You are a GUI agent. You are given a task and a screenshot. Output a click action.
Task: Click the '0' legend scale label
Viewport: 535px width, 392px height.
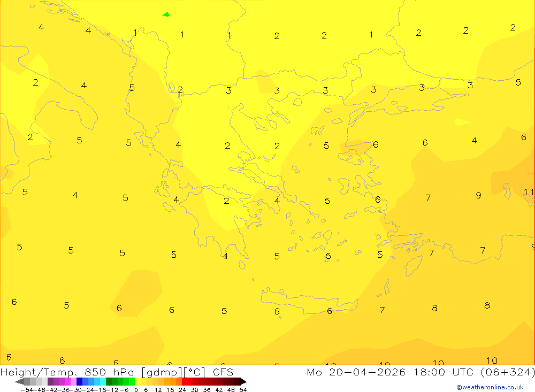coord(136,390)
